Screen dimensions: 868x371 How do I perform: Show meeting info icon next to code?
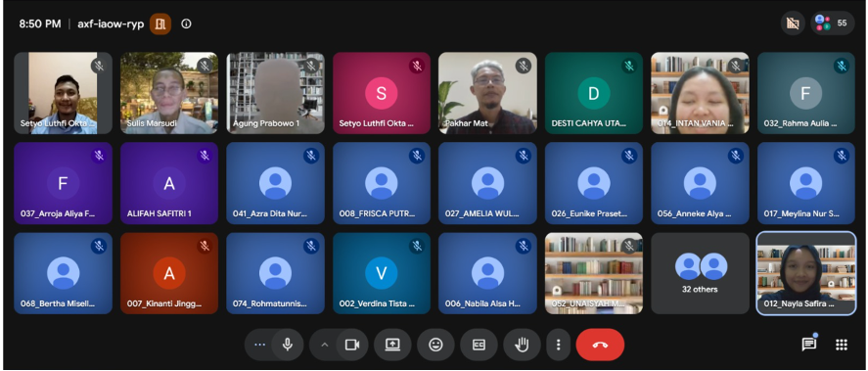coord(186,23)
